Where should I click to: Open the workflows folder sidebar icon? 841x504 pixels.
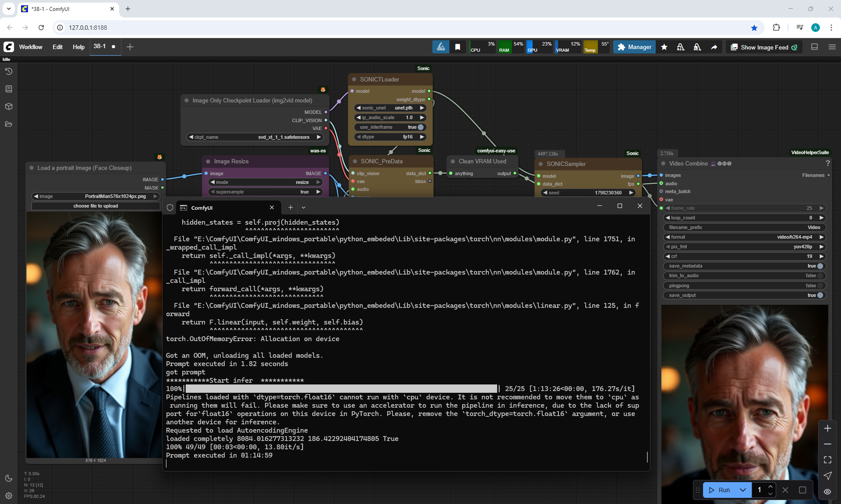(9, 124)
